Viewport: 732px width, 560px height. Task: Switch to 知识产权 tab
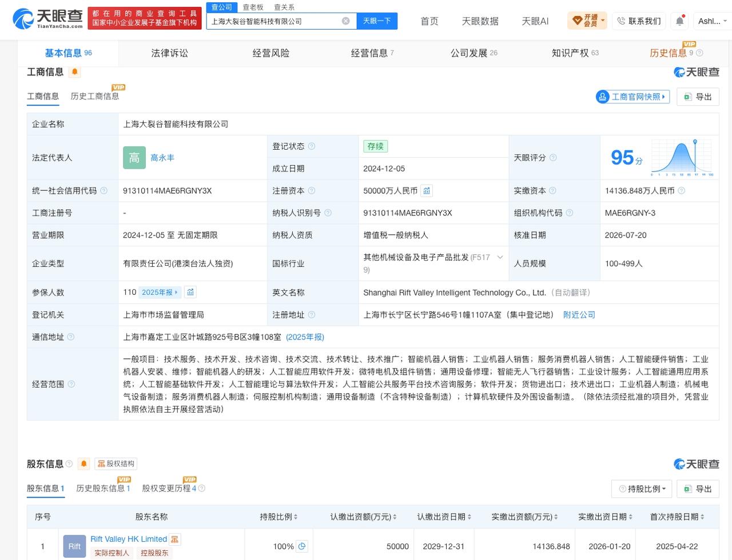(575, 53)
